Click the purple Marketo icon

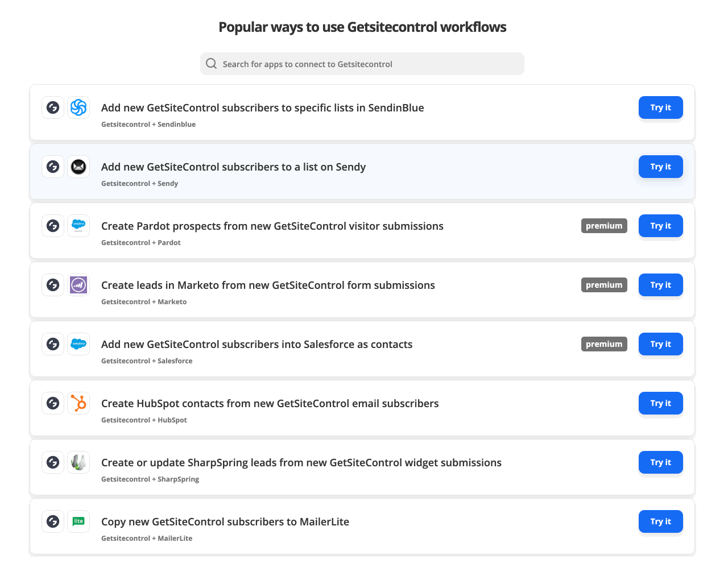coord(78,285)
